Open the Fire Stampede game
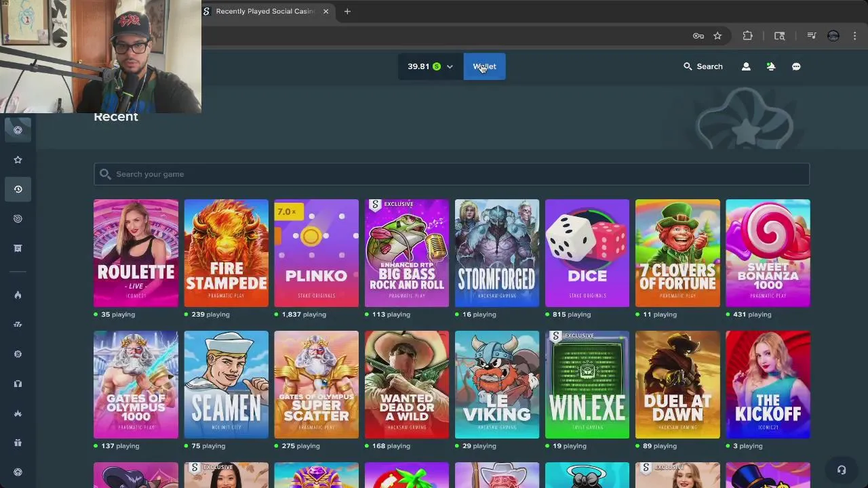This screenshot has height=488, width=868. (x=226, y=253)
